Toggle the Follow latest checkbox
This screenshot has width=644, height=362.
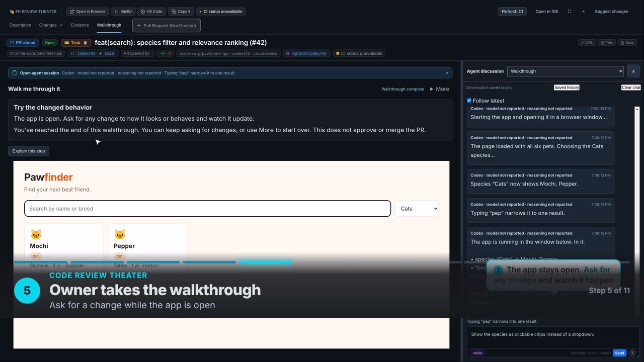click(469, 101)
